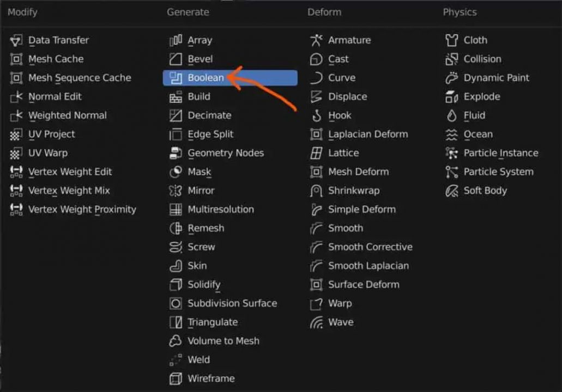
Task: Select Shrinkwrap in the Deform column
Action: coord(353,191)
